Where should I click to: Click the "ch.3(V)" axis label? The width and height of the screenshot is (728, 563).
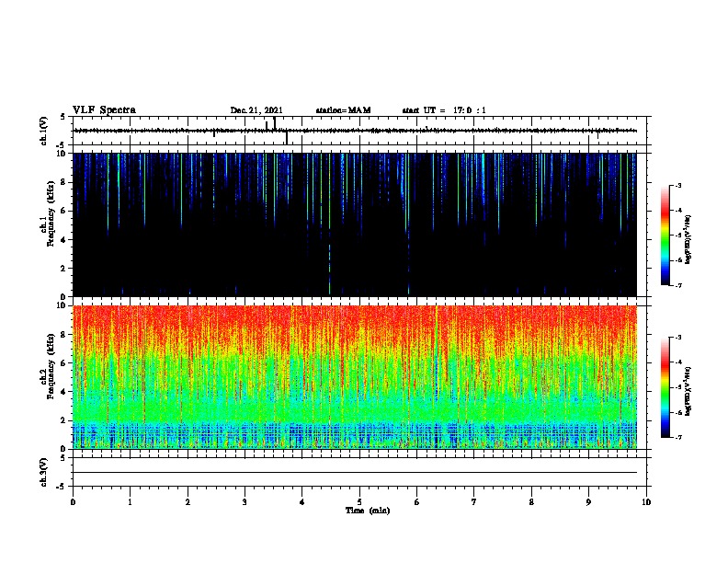44,472
